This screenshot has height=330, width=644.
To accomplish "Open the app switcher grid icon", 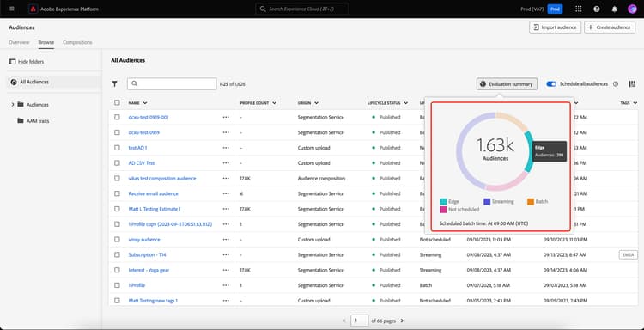I will pyautogui.click(x=578, y=9).
